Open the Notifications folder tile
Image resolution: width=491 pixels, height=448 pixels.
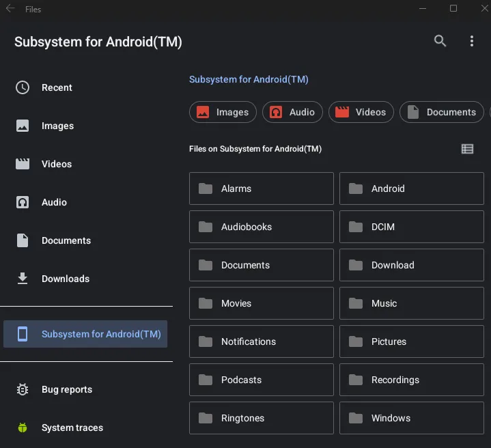[262, 341]
